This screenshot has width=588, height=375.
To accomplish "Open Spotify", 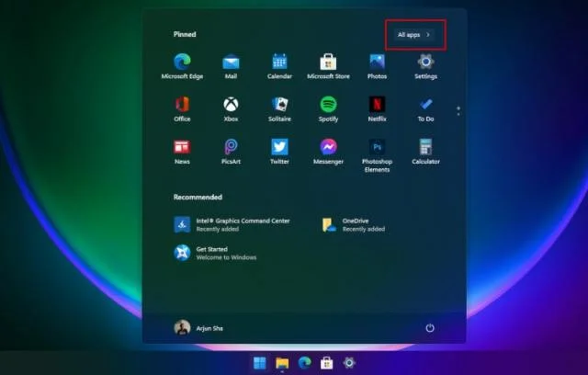I will coord(328,109).
